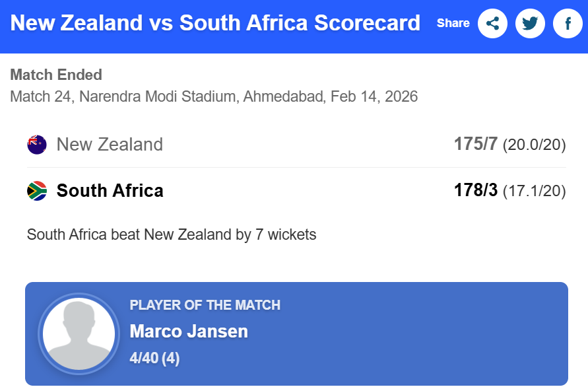Viewport: 588px width, 389px height.
Task: Select the New Zealand team name
Action: [x=110, y=145]
